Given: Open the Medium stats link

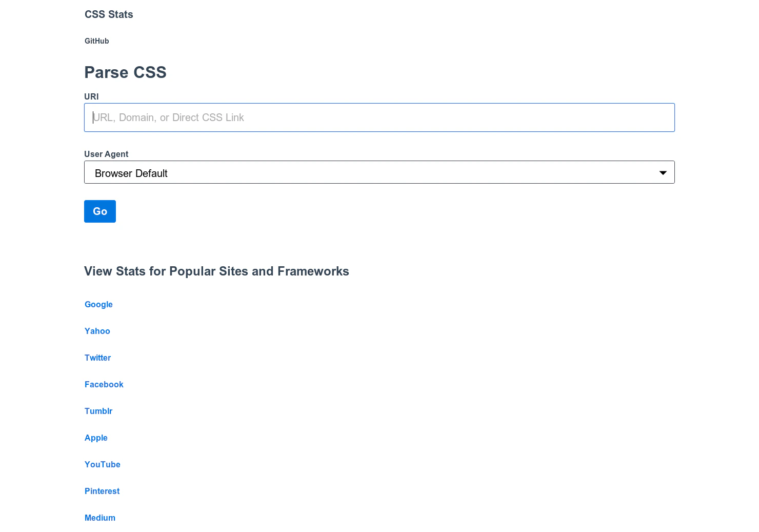Looking at the screenshot, I should click(99, 518).
